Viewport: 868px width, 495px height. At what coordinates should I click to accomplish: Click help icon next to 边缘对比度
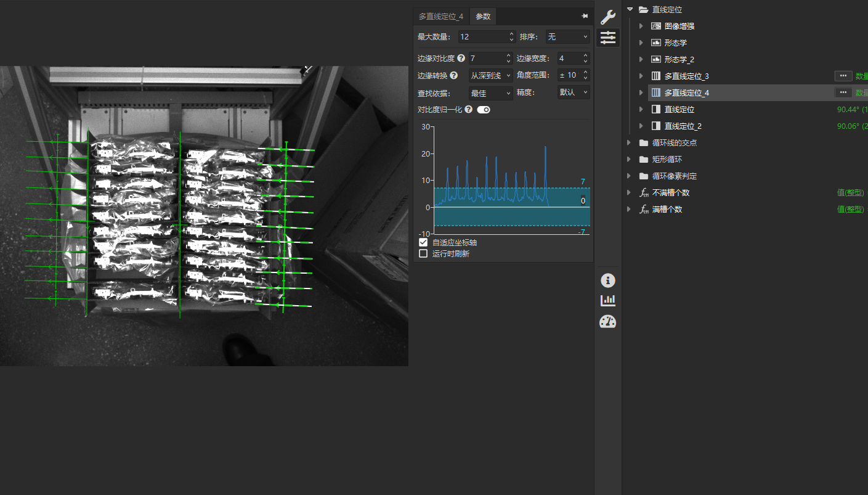[461, 59]
